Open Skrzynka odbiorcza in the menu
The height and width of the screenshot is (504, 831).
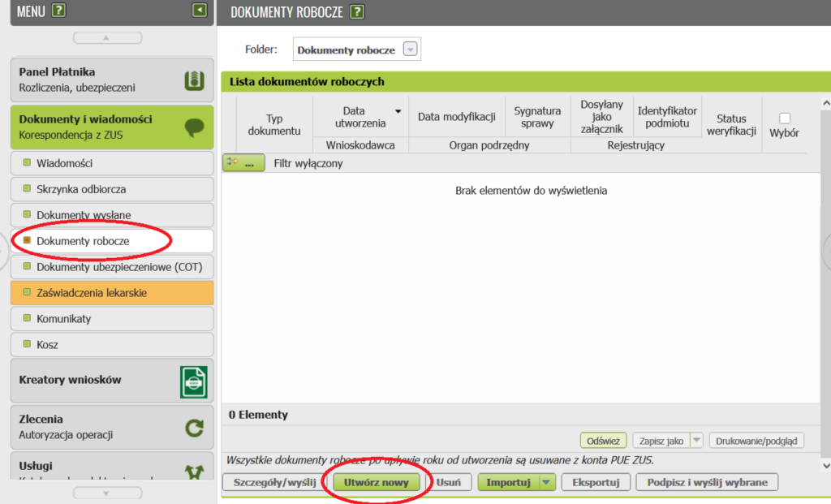[81, 189]
